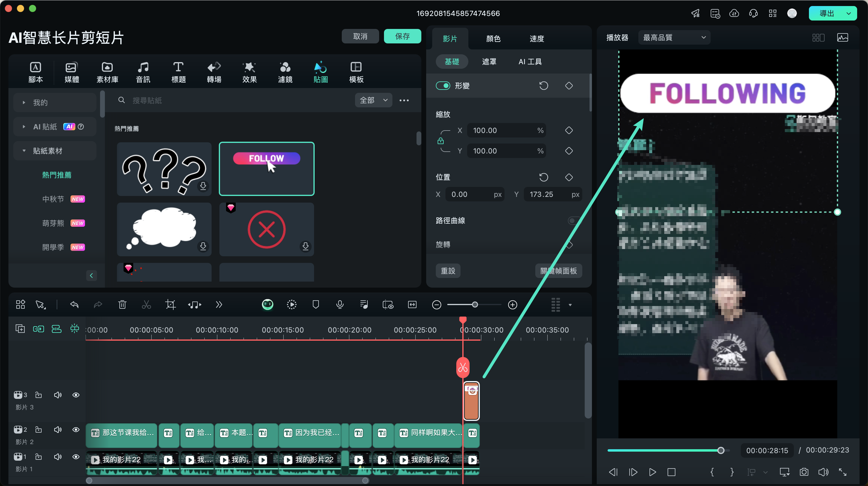Open the 腳本 script panel
Viewport: 868px width, 486px height.
pos(35,72)
